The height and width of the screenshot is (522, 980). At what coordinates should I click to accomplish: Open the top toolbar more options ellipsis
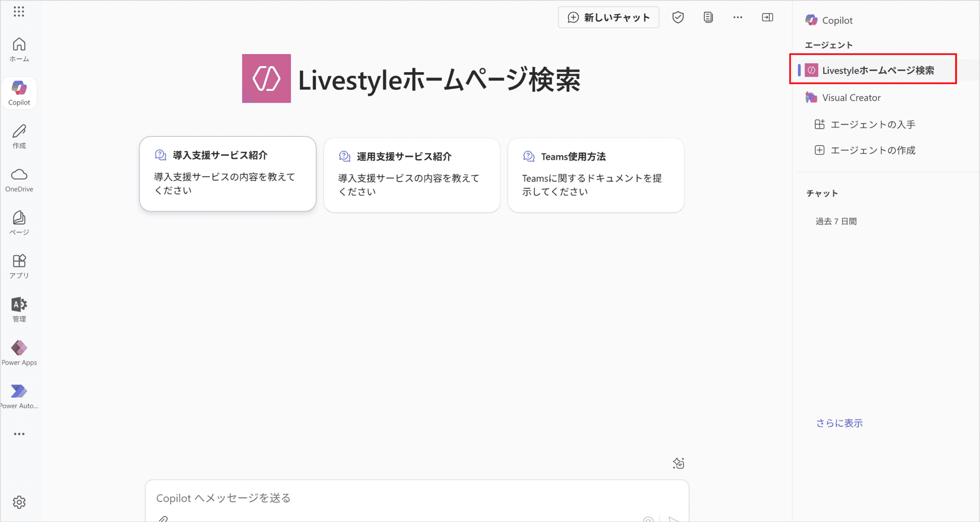click(x=737, y=18)
